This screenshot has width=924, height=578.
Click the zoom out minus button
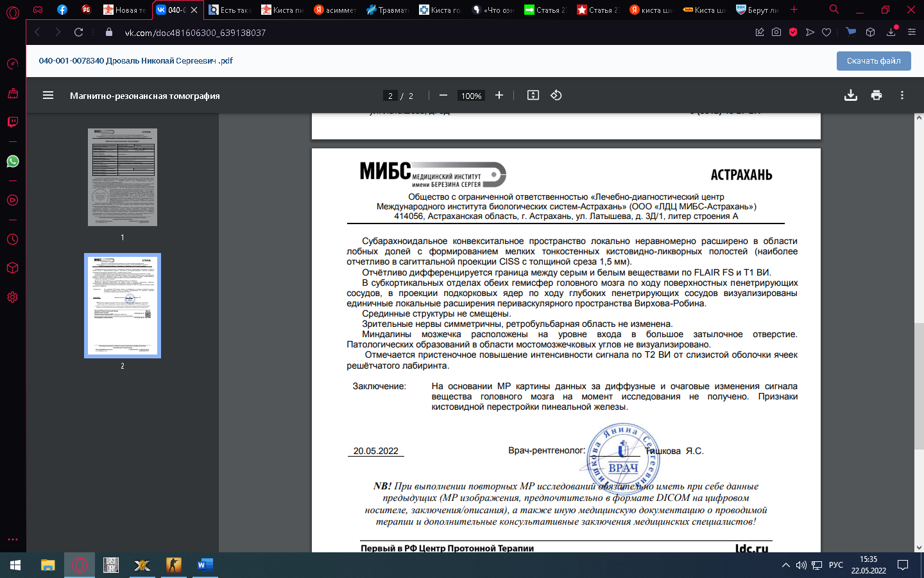[x=443, y=96]
